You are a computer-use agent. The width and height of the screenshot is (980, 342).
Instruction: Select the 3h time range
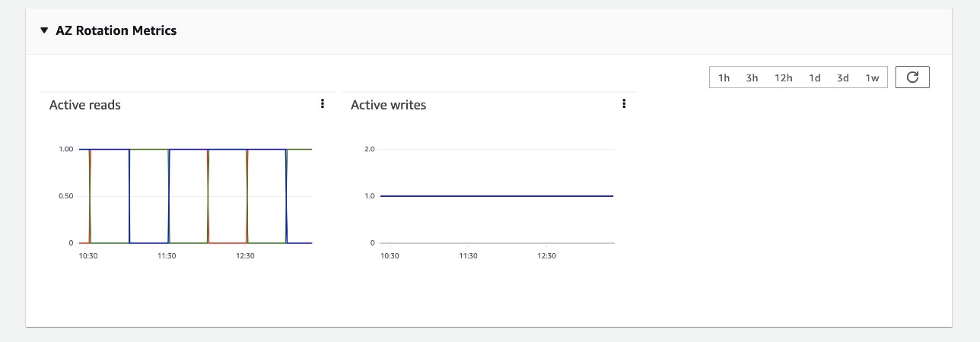tap(752, 78)
